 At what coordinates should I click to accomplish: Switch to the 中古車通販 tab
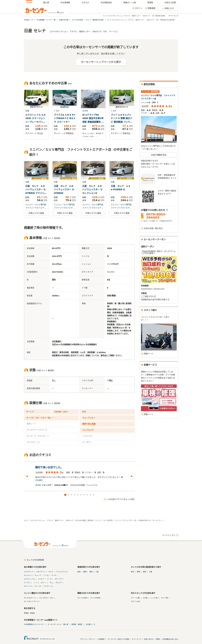(65, 3)
